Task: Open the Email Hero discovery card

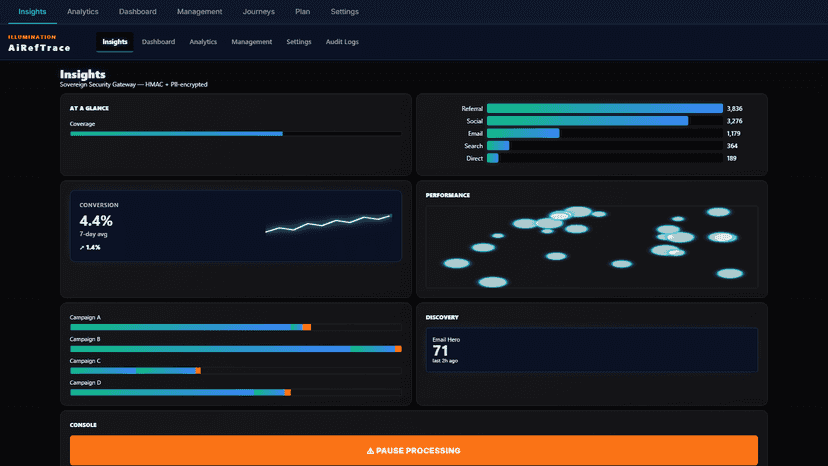Action: click(x=591, y=350)
